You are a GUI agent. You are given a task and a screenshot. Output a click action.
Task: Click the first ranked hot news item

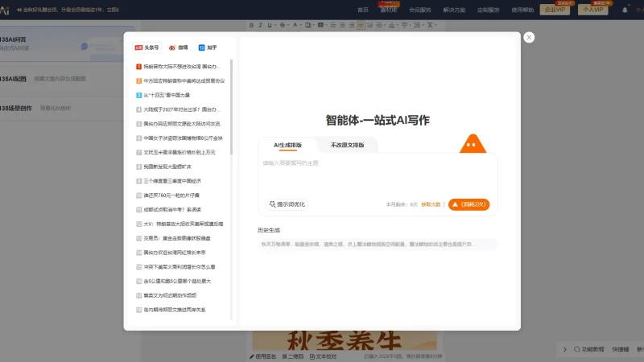[181, 67]
